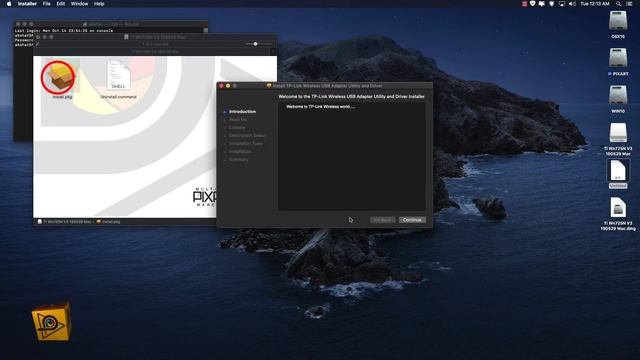Select the PIXART drive icon on desktop
640x360 pixels.
coord(618,58)
